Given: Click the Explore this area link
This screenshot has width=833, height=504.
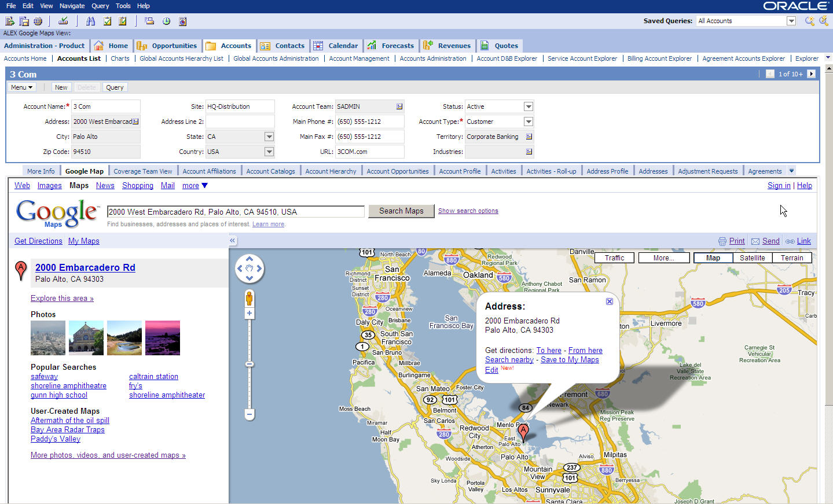Looking at the screenshot, I should click(x=62, y=299).
